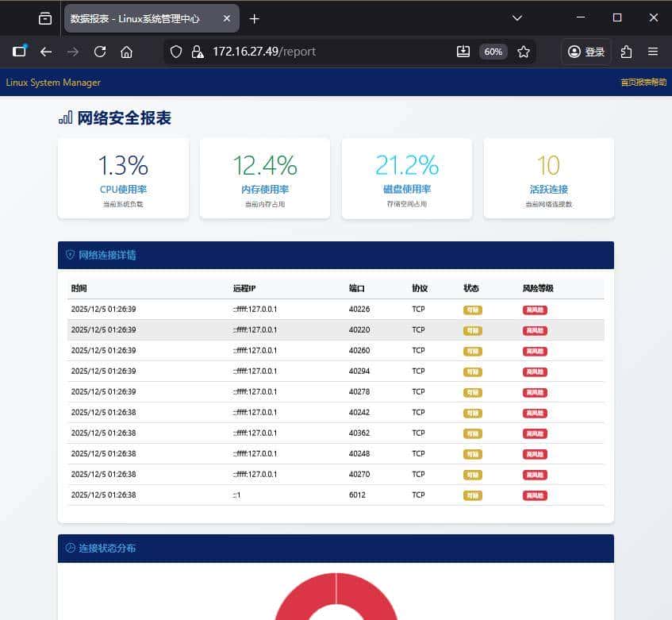Screen dimensions: 672x620
Task: Open the browser hamburger menu
Action: (654, 51)
